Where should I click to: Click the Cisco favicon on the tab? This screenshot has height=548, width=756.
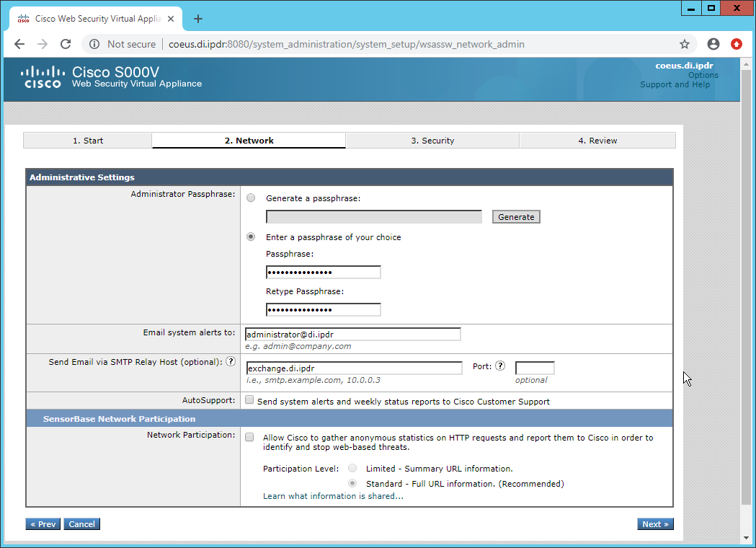23,19
